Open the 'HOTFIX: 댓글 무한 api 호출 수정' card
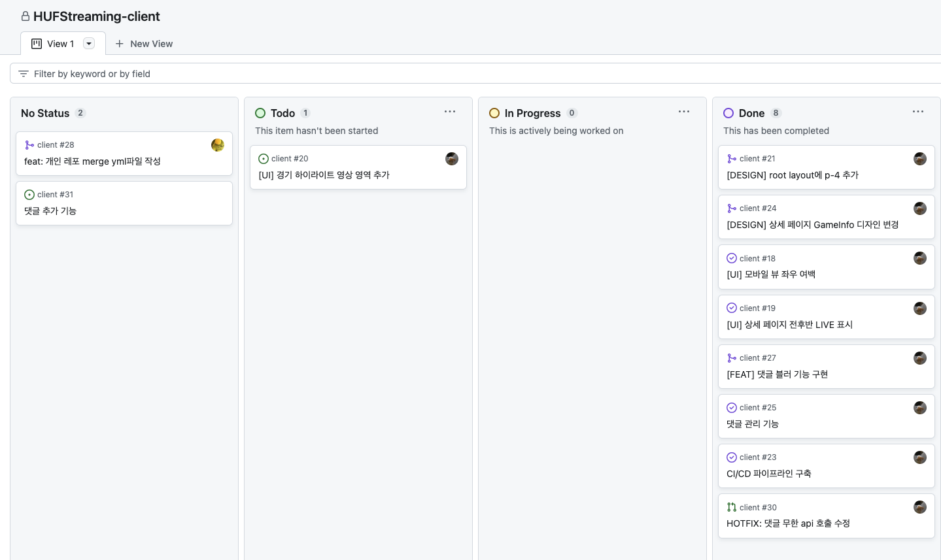This screenshot has height=560, width=941. pos(788,523)
